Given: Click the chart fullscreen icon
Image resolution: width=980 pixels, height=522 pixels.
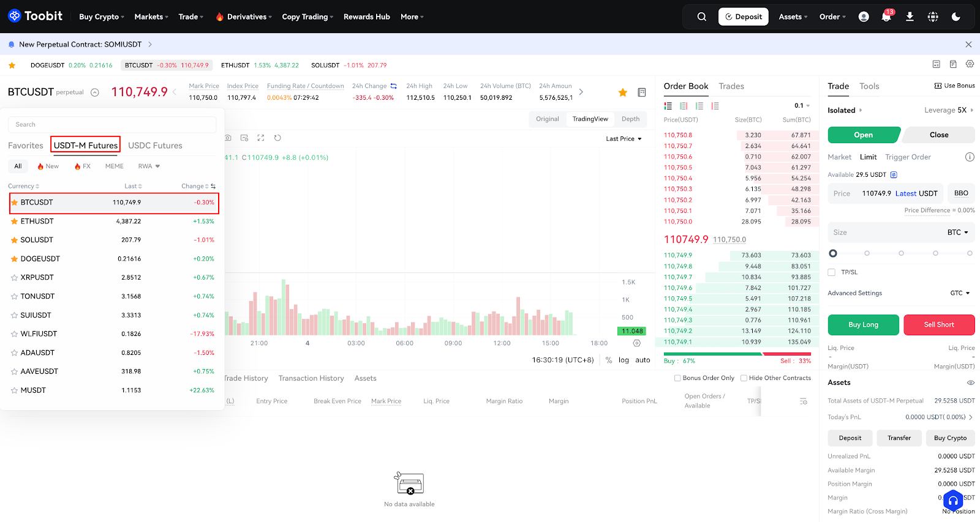Looking at the screenshot, I should [260, 138].
